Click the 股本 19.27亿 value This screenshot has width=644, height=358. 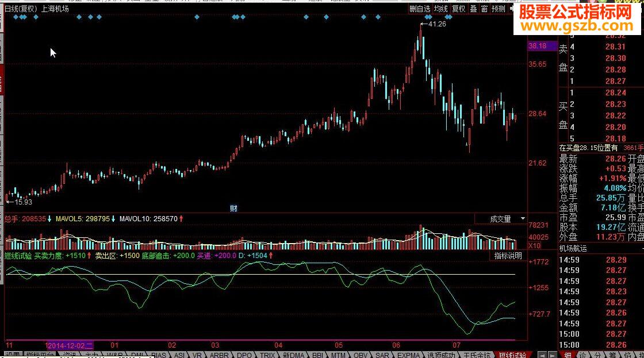point(611,228)
